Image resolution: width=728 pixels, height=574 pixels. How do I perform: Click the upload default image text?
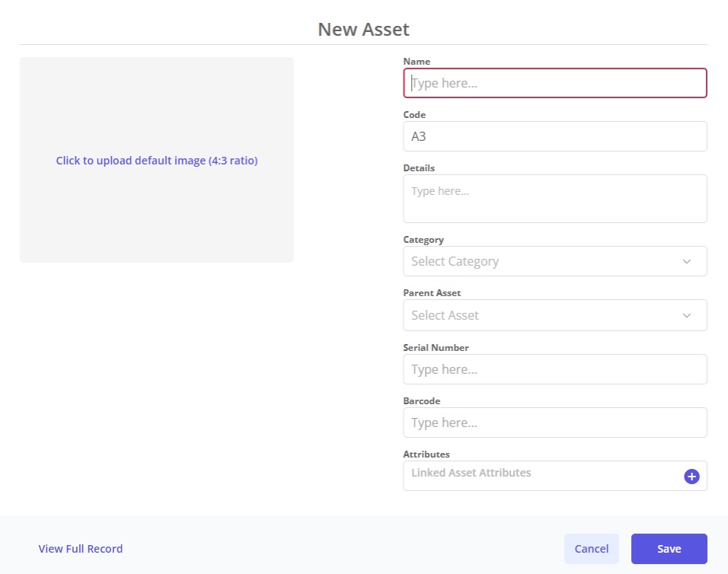157,161
